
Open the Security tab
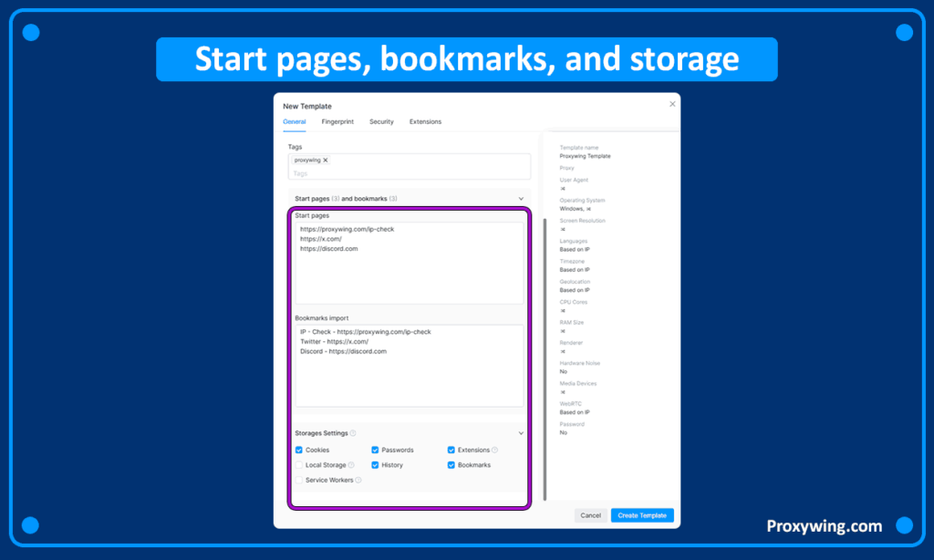click(x=381, y=121)
